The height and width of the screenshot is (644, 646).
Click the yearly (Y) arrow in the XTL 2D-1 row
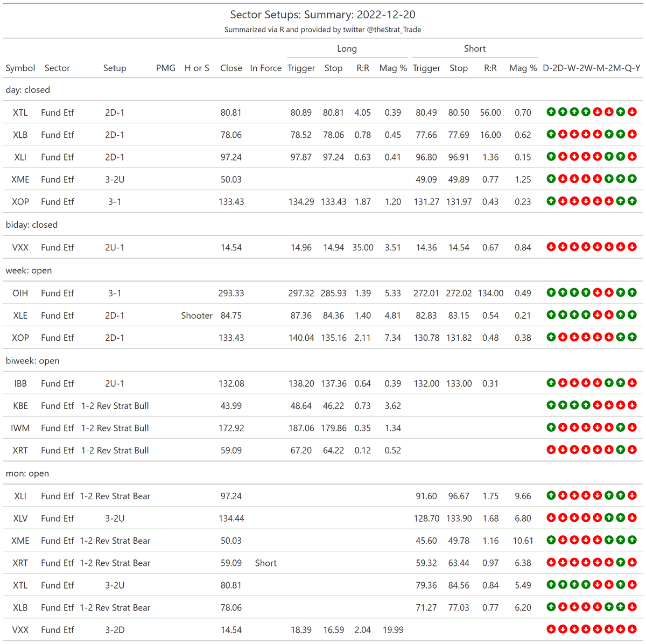coord(633,112)
